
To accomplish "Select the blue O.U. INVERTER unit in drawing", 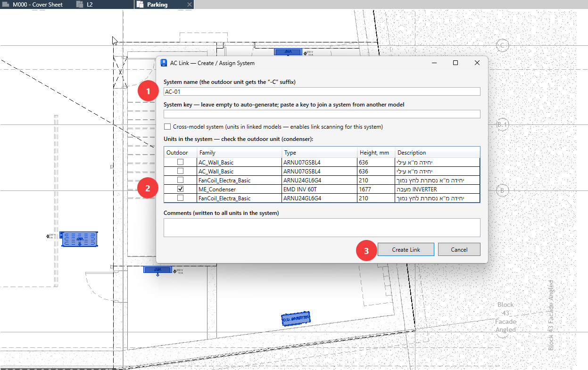I will 296,319.
